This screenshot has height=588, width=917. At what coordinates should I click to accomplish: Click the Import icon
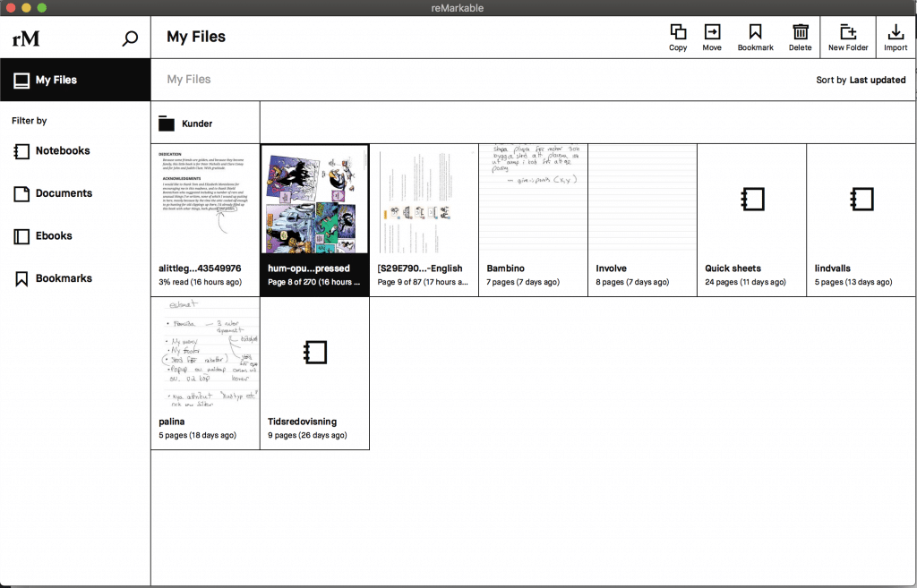896,36
